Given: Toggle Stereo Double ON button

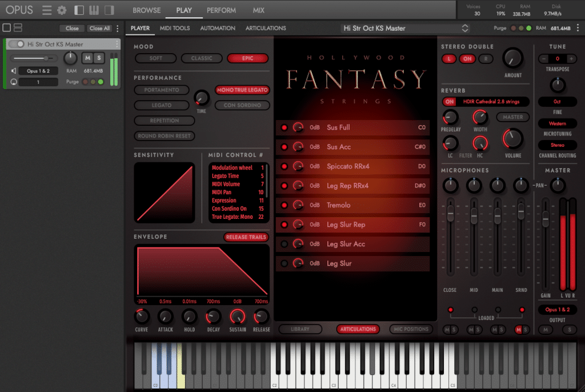Looking at the screenshot, I should tap(467, 59).
